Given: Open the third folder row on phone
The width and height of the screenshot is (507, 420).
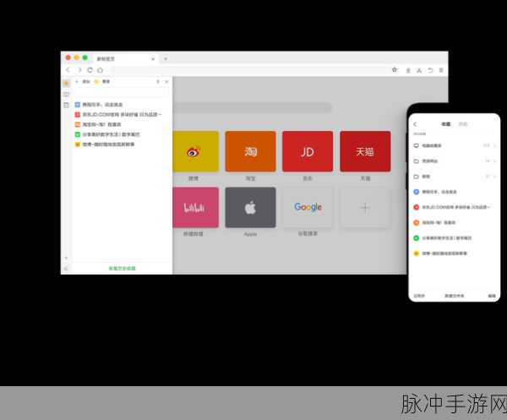Looking at the screenshot, I should [x=455, y=177].
